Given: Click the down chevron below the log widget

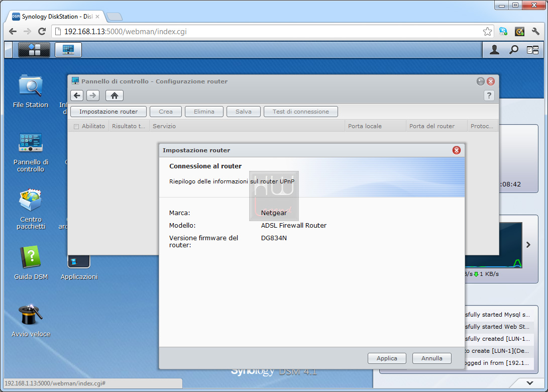Looking at the screenshot, I should click(x=530, y=383).
